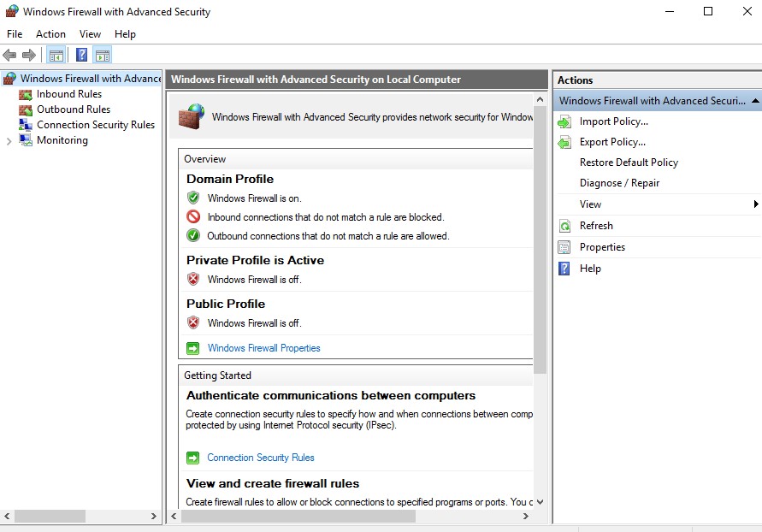Image resolution: width=762 pixels, height=532 pixels.
Task: Open the Action menu
Action: 50,34
